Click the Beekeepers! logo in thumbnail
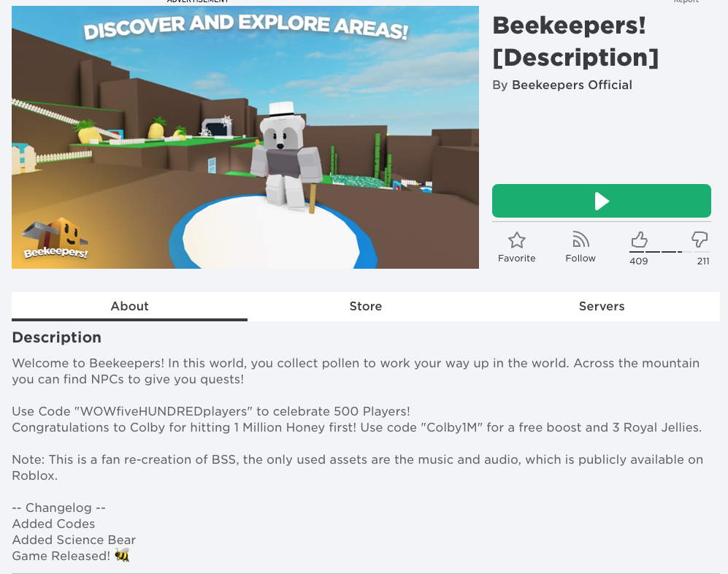This screenshot has height=574, width=728. 55,238
